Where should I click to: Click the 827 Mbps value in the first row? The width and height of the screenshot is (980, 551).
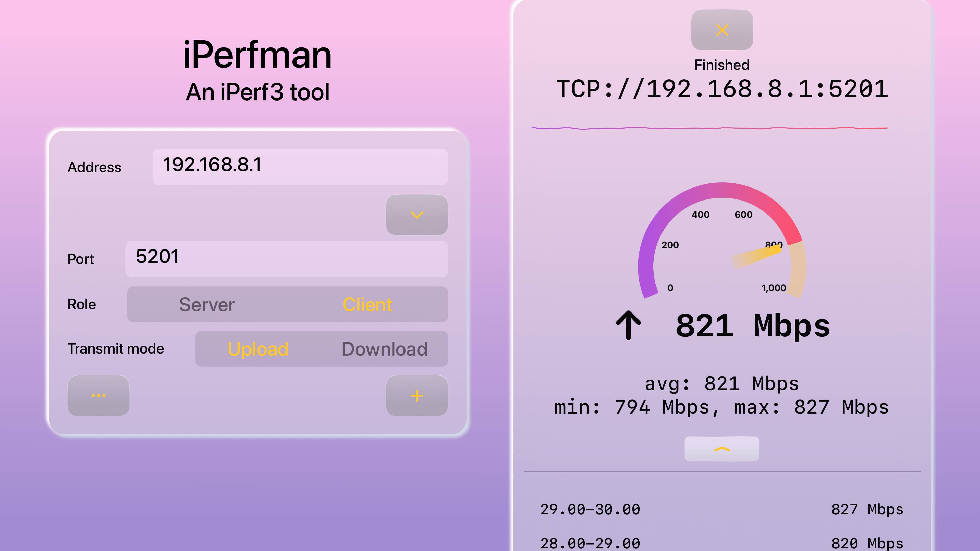click(867, 509)
